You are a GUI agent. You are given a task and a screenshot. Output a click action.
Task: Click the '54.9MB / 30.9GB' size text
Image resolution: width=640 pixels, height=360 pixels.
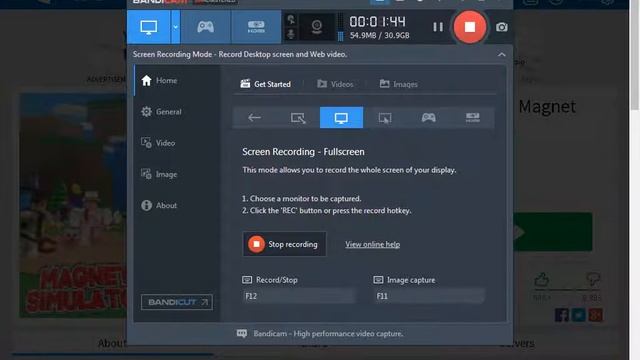point(380,36)
